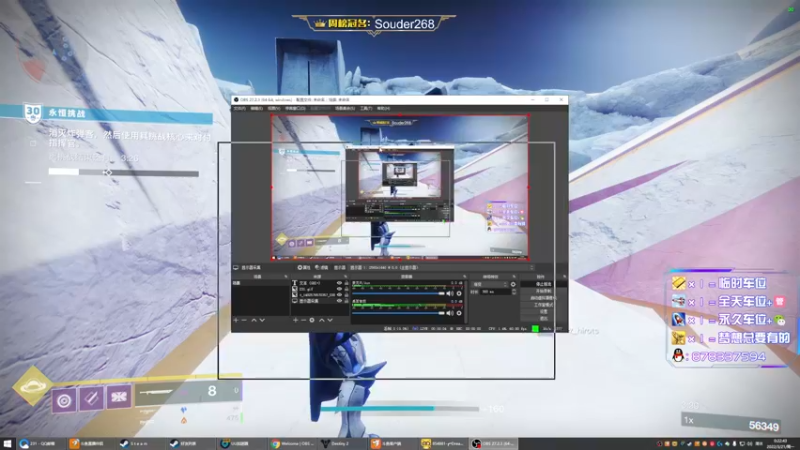Open transition properties gear icon
800x450 pixels.
513,284
